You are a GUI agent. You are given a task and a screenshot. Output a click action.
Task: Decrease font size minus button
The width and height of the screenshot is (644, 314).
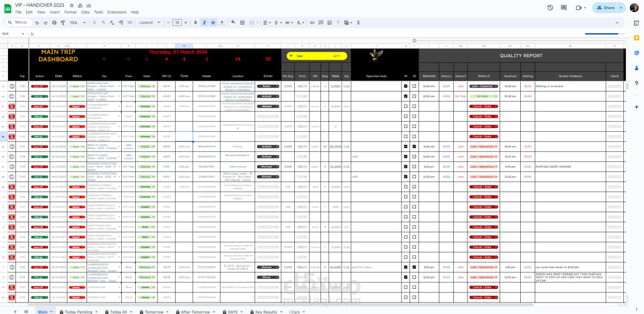coord(168,23)
